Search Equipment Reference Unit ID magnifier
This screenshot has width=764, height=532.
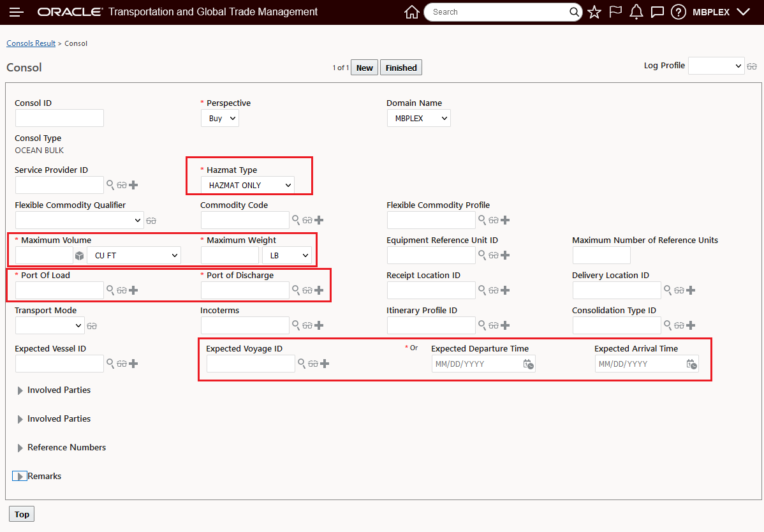pyautogui.click(x=482, y=255)
